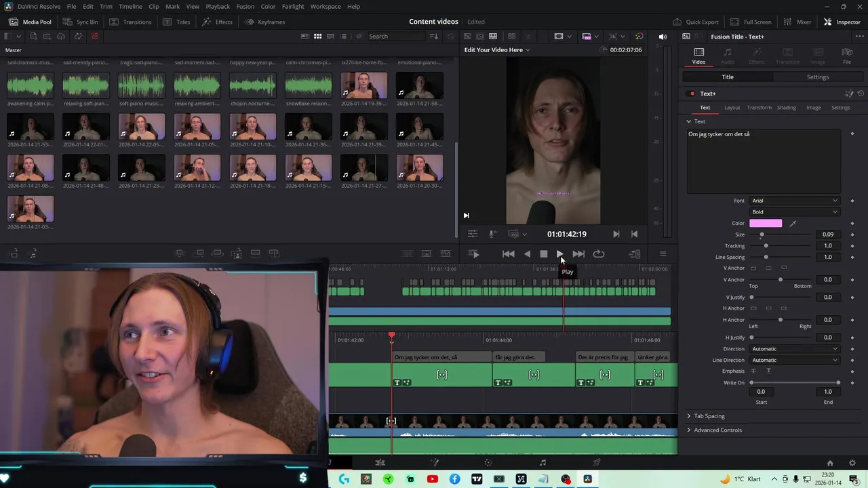The height and width of the screenshot is (488, 868).
Task: Open the audio Mixer
Action: [797, 22]
